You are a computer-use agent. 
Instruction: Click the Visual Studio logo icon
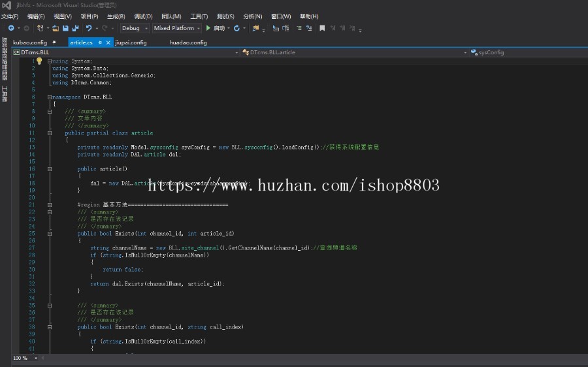tap(7, 5)
